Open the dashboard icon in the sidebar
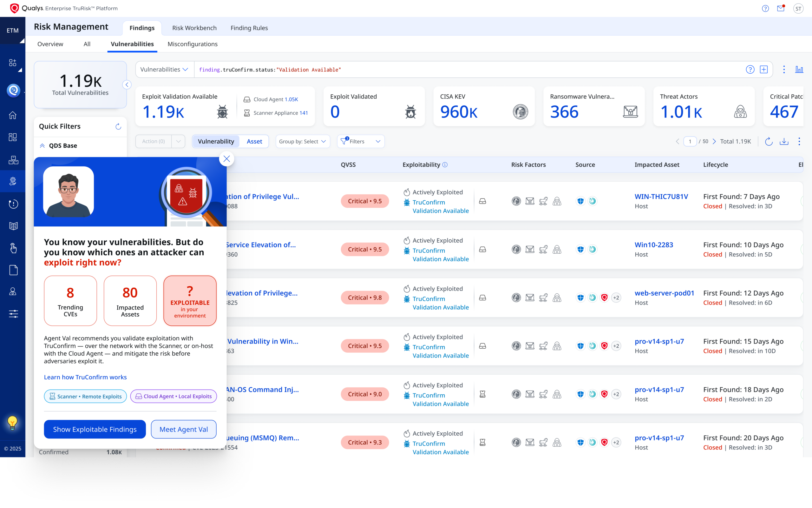 click(13, 137)
